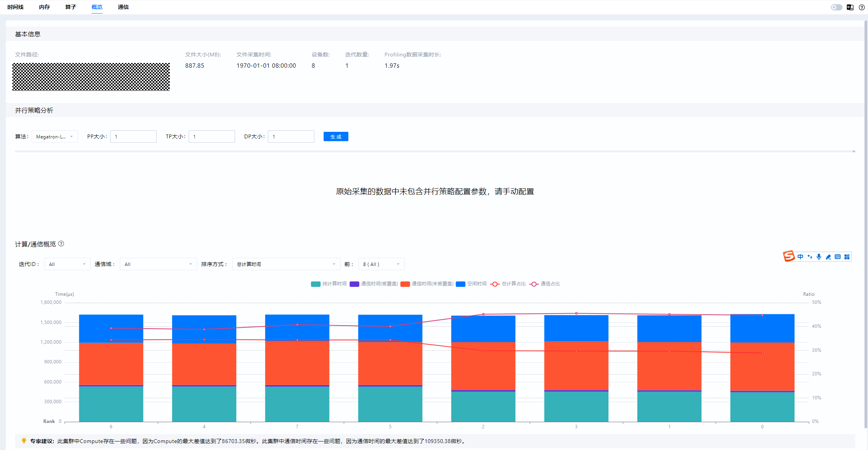Open the 算法 Megatron-L... dropdown
The width and height of the screenshot is (868, 450).
(x=55, y=136)
